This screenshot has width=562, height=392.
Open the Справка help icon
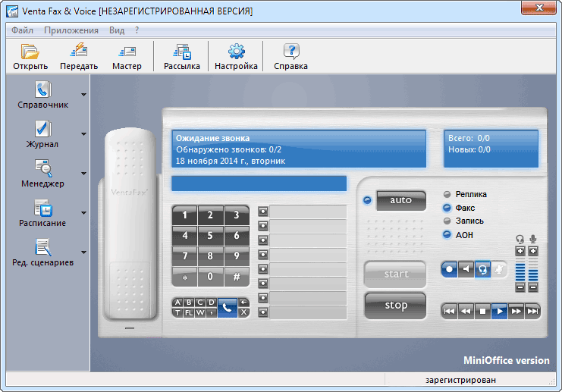tap(290, 52)
